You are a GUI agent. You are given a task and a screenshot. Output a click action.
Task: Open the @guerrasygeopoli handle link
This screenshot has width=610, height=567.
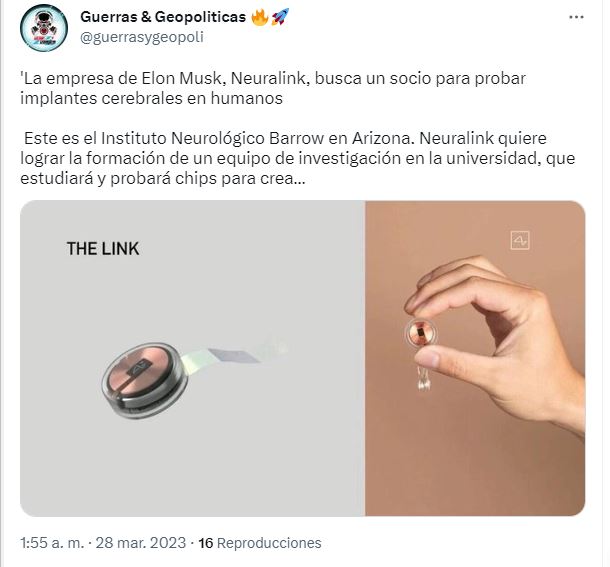point(142,37)
